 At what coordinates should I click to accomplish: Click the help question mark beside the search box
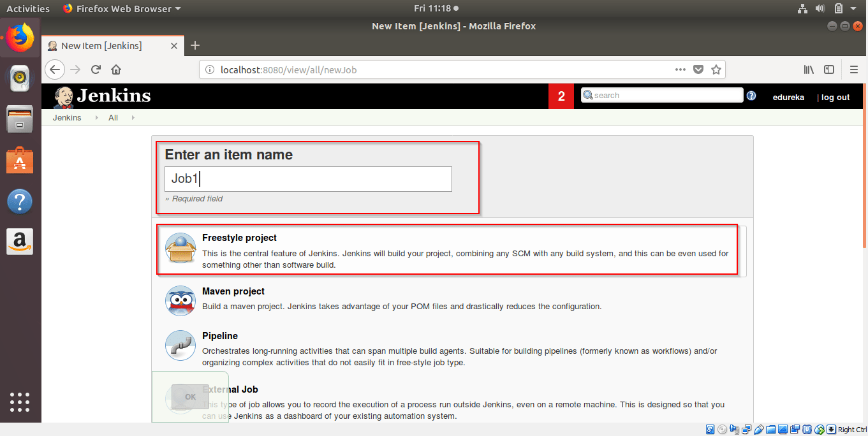(751, 95)
